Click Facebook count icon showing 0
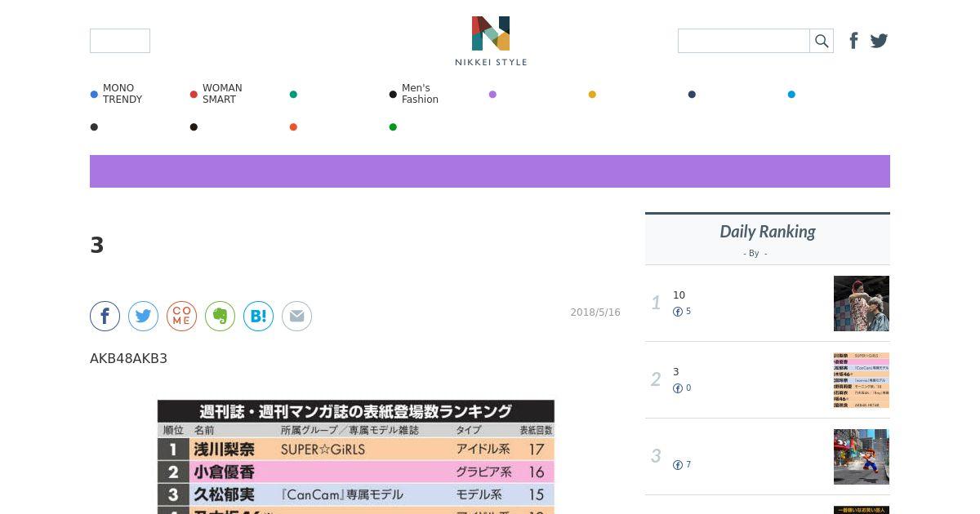Image resolution: width=980 pixels, height=514 pixels. pyautogui.click(x=678, y=388)
